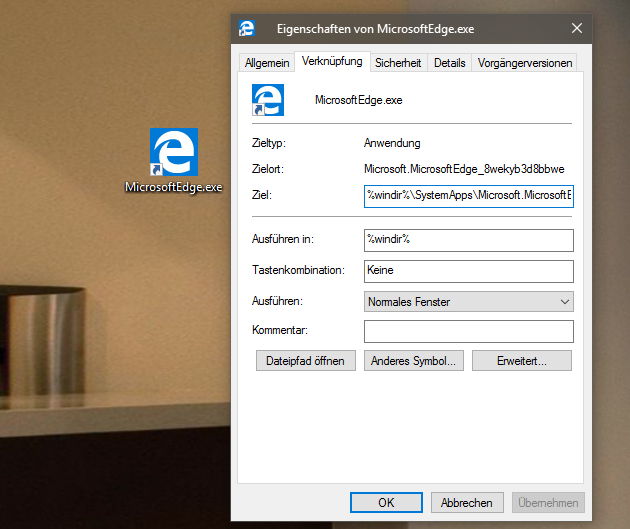Screen dimensions: 630x529
Task: Open the Sicherheit tab
Action: point(398,63)
